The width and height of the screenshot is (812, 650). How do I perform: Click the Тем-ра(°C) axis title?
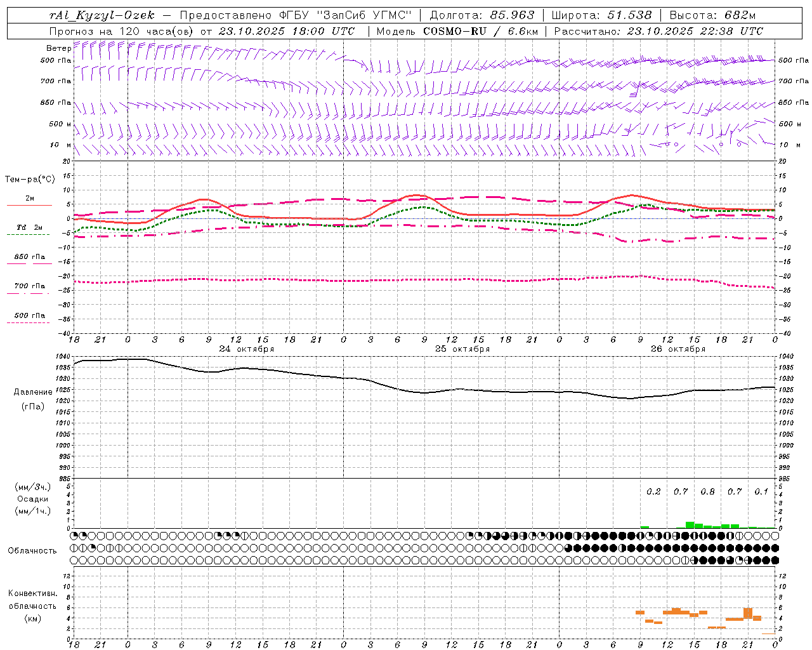30,180
